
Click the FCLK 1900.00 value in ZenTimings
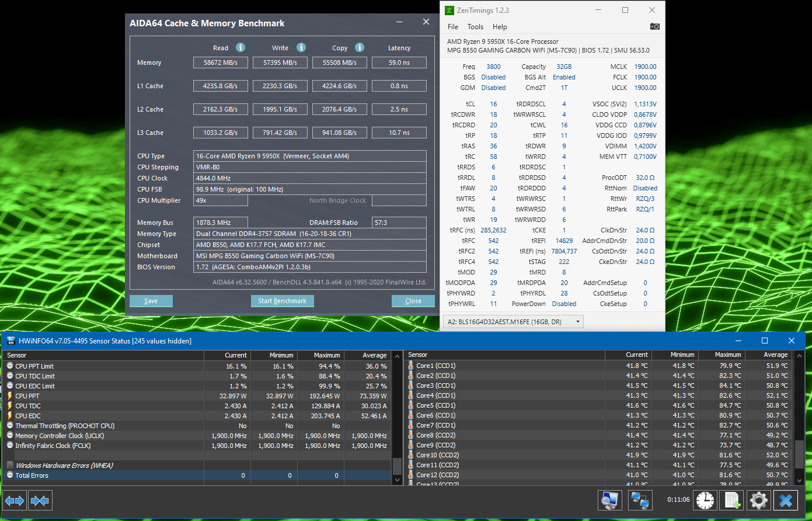[x=645, y=77]
